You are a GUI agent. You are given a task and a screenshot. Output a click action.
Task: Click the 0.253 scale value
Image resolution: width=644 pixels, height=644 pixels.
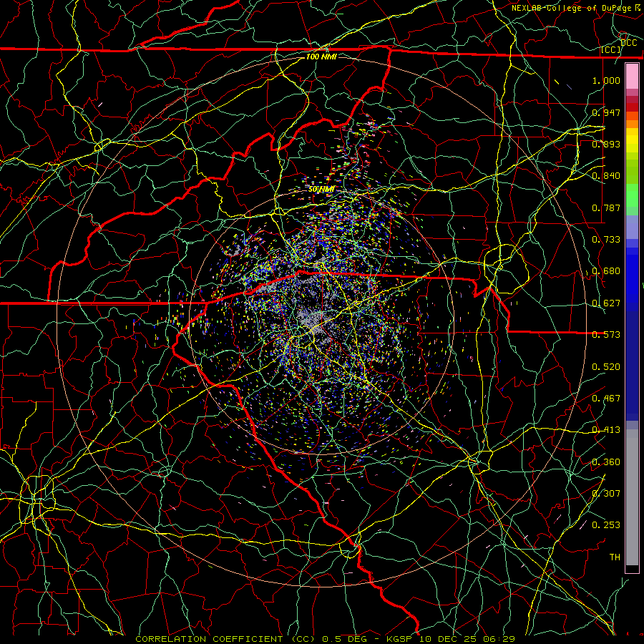point(606,525)
